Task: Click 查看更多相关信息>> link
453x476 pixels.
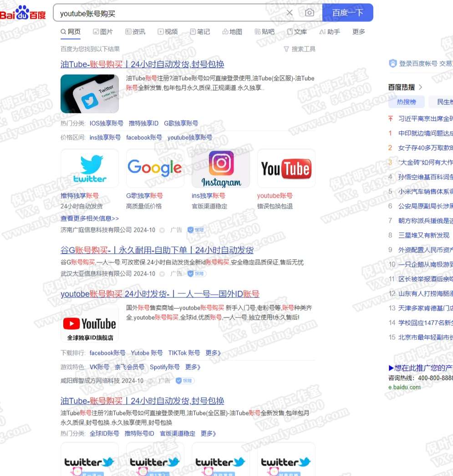Action: [90, 219]
